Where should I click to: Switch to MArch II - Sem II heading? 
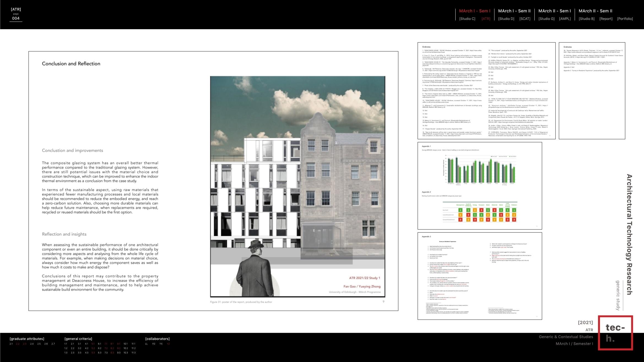[595, 11]
